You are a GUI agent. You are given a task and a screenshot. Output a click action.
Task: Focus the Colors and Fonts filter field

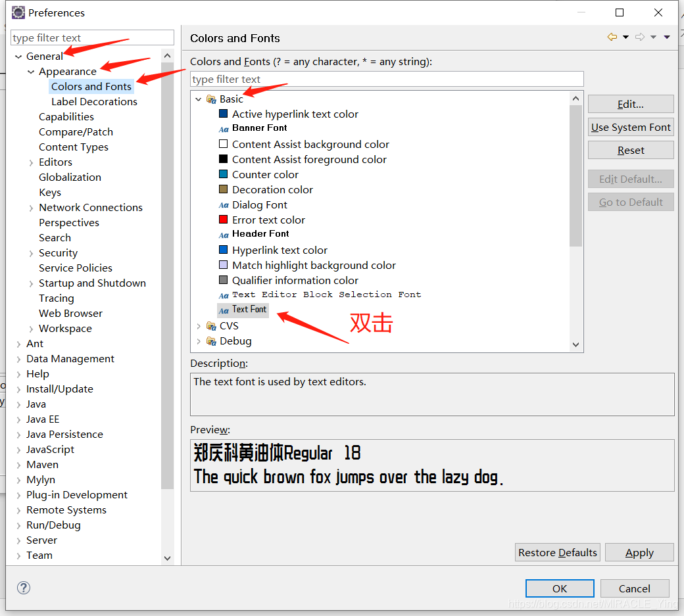(x=387, y=80)
